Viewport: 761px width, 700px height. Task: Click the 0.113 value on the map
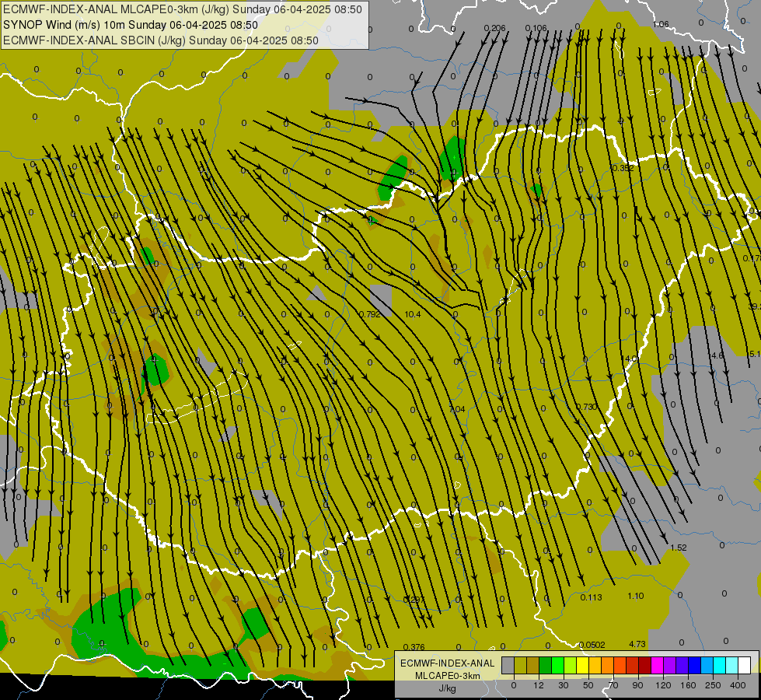591,597
